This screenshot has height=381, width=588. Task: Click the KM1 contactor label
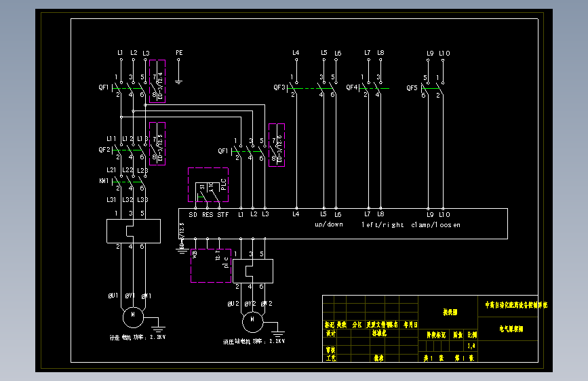click(x=104, y=181)
